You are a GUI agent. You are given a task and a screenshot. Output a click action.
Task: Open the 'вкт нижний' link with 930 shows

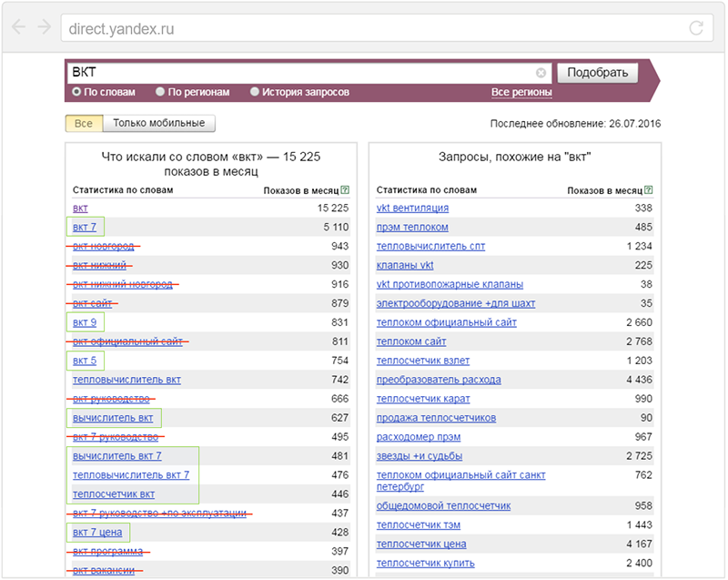(99, 265)
